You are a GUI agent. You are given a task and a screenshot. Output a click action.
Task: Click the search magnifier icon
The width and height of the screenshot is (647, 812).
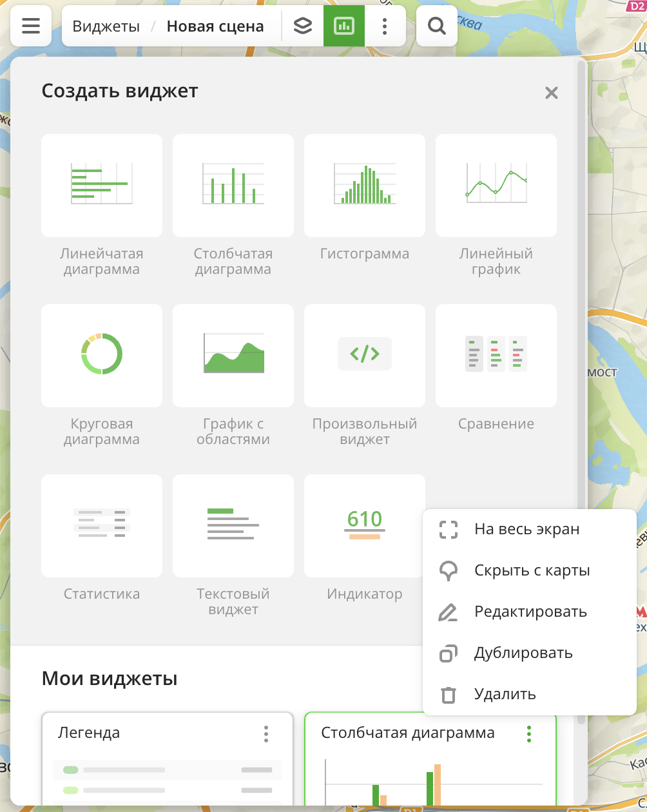pos(437,26)
